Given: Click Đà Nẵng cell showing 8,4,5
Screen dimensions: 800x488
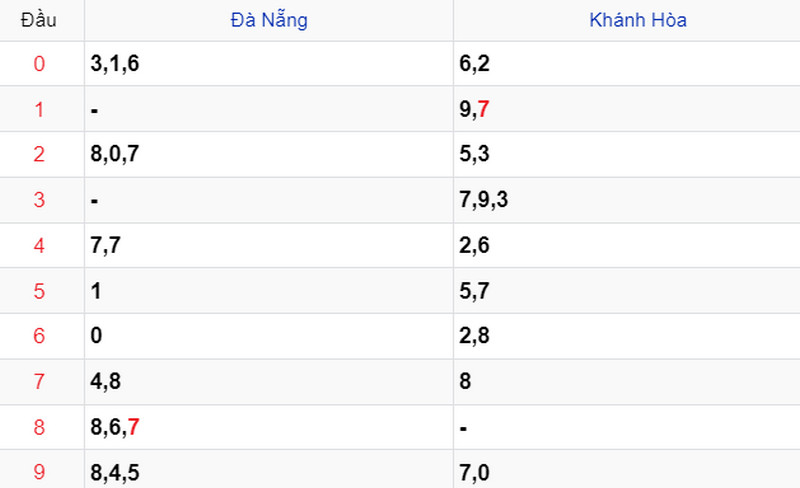Looking at the screenshot, I should pyautogui.click(x=269, y=470).
